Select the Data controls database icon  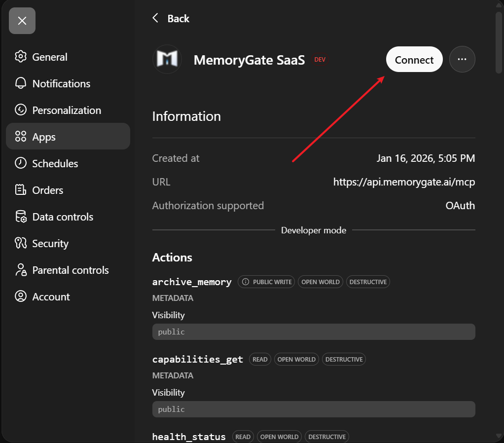pyautogui.click(x=20, y=217)
